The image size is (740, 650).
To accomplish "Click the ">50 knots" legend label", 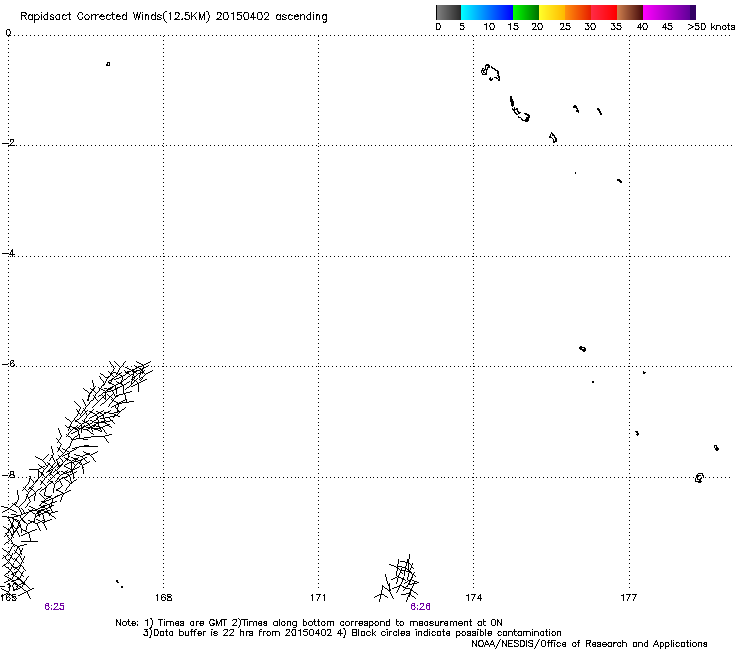I will 711,27.
